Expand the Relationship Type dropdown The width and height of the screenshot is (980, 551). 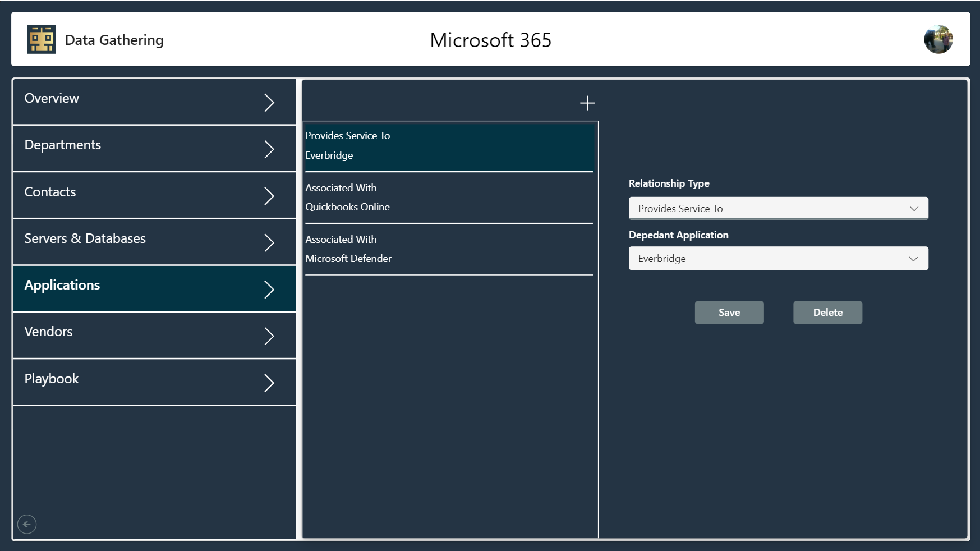[778, 208]
